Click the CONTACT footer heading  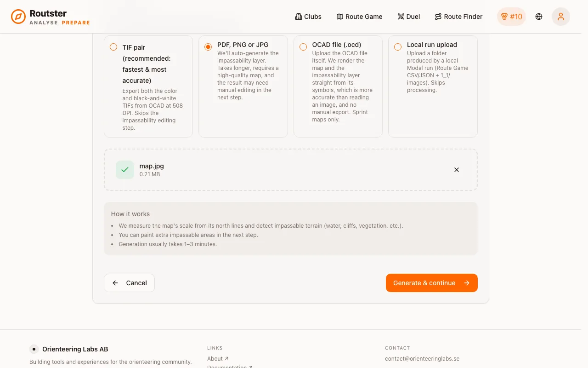(x=397, y=348)
